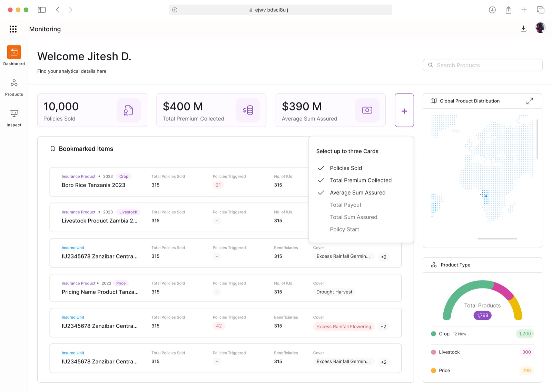Add a card with the plus button

404,110
